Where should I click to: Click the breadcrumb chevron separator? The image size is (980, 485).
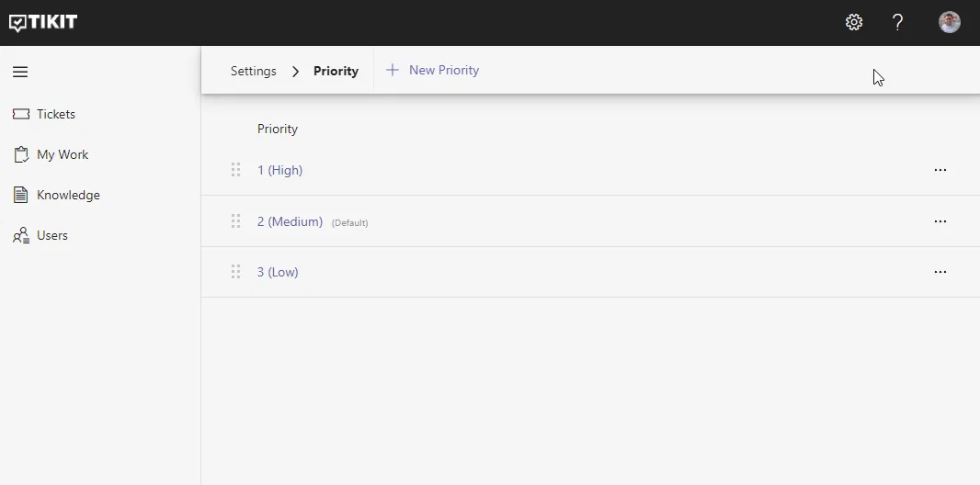[x=295, y=72]
